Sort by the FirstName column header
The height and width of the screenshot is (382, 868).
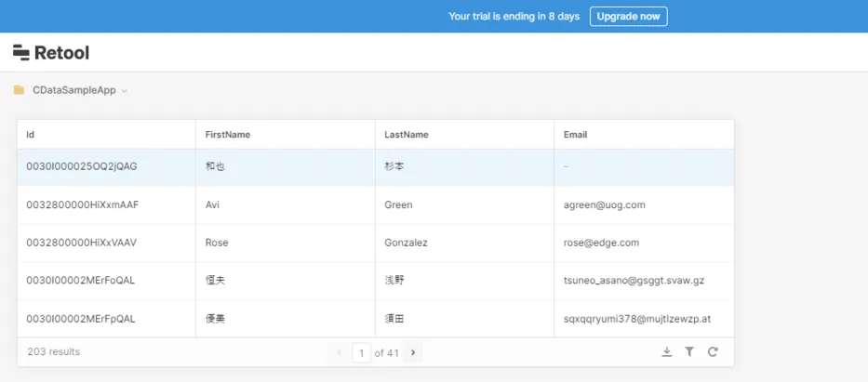(228, 135)
